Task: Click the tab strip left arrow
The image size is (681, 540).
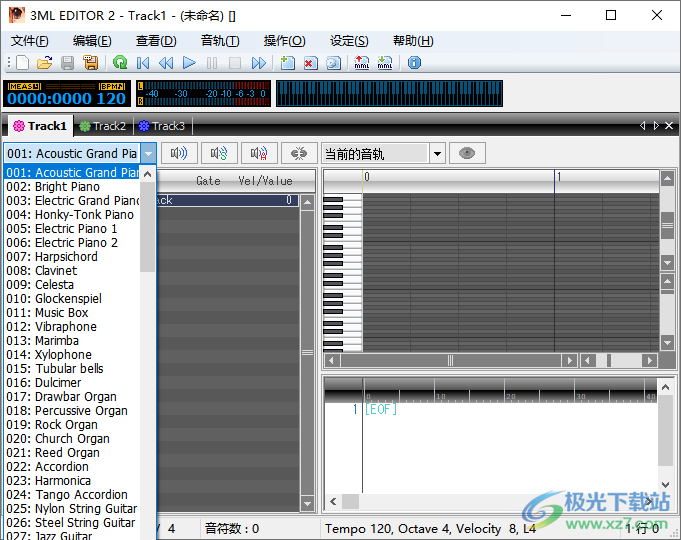Action: click(x=642, y=126)
